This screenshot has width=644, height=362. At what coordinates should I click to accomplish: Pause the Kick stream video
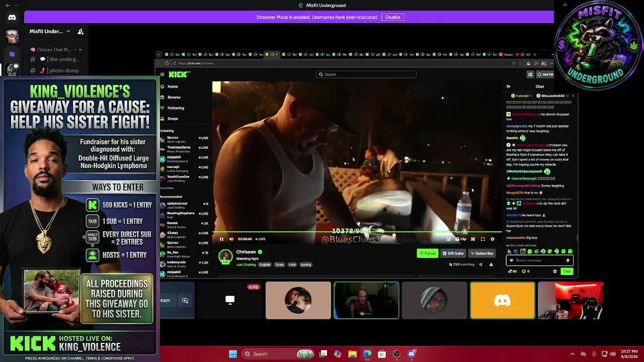221,239
